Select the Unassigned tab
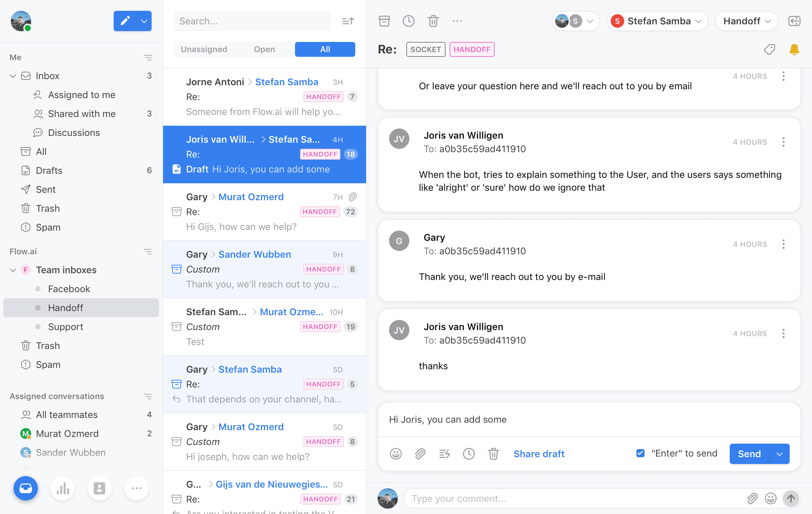The width and height of the screenshot is (812, 514). pyautogui.click(x=204, y=49)
